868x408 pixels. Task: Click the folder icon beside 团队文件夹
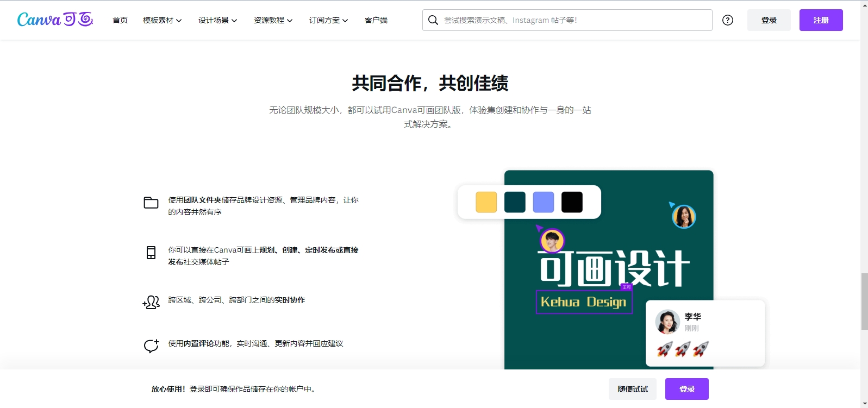[x=151, y=203]
